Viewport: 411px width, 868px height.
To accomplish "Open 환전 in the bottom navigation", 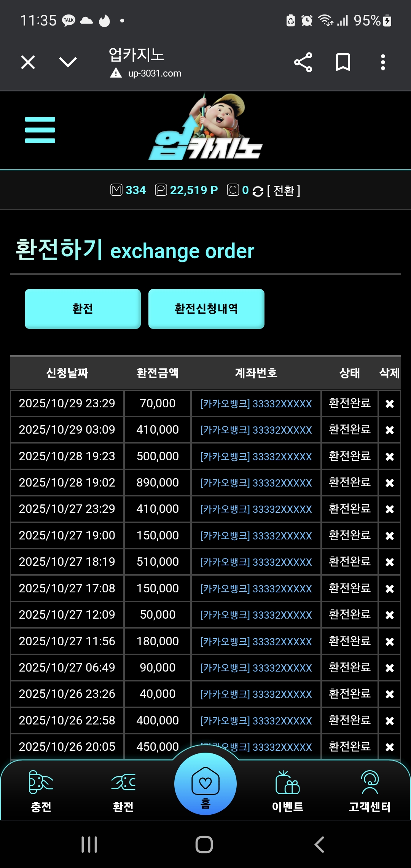I will pyautogui.click(x=123, y=790).
